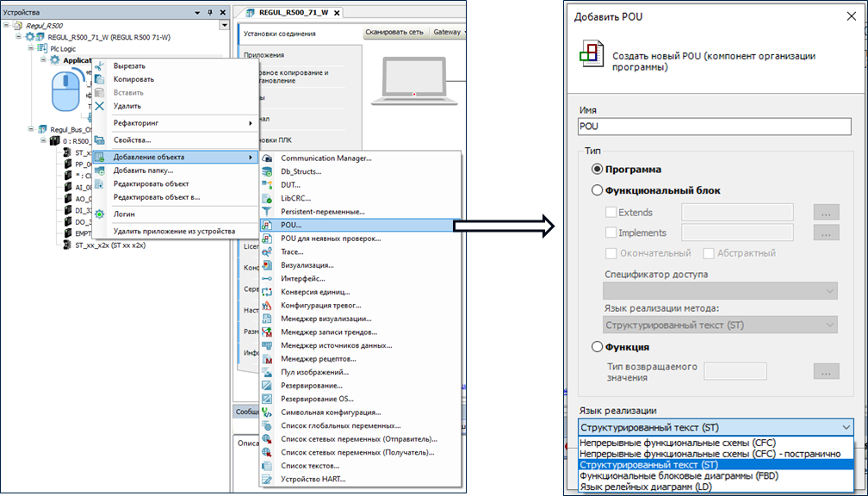
Task: Click the Имя input field containing POU
Action: tap(713, 126)
